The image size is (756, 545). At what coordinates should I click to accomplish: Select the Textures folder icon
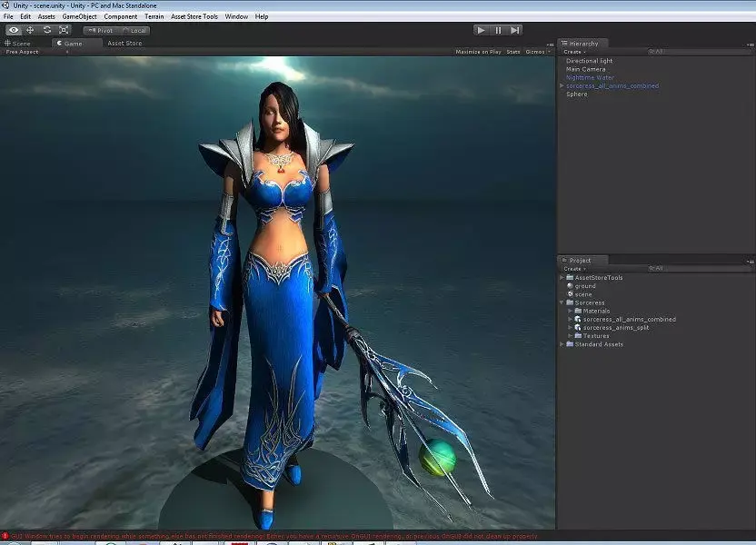tap(578, 336)
